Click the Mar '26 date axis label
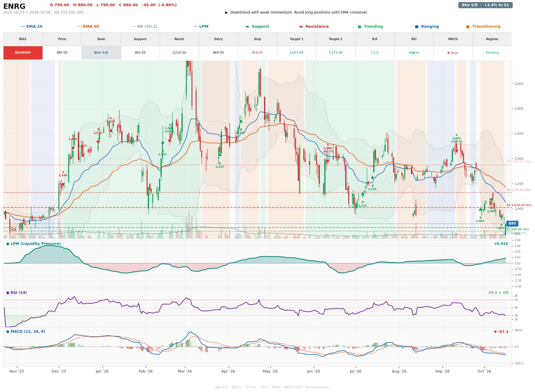Screen dimensions: 535x392 point(185,371)
